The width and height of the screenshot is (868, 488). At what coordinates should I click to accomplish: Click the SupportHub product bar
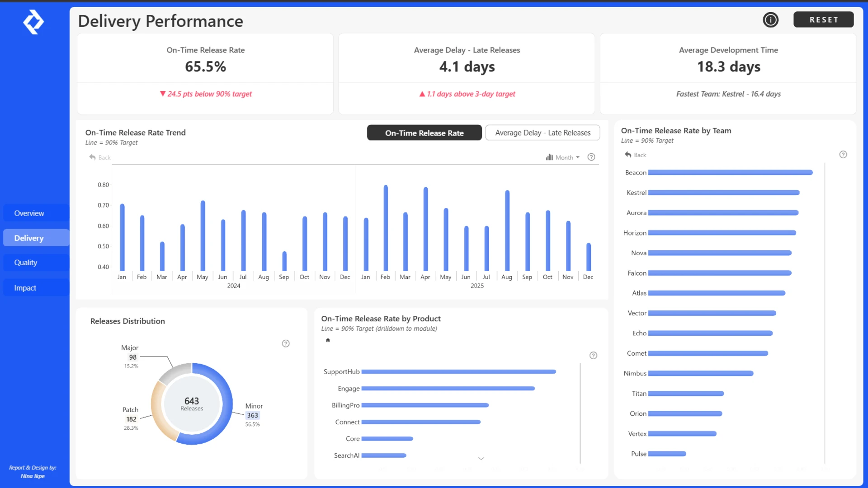point(458,372)
